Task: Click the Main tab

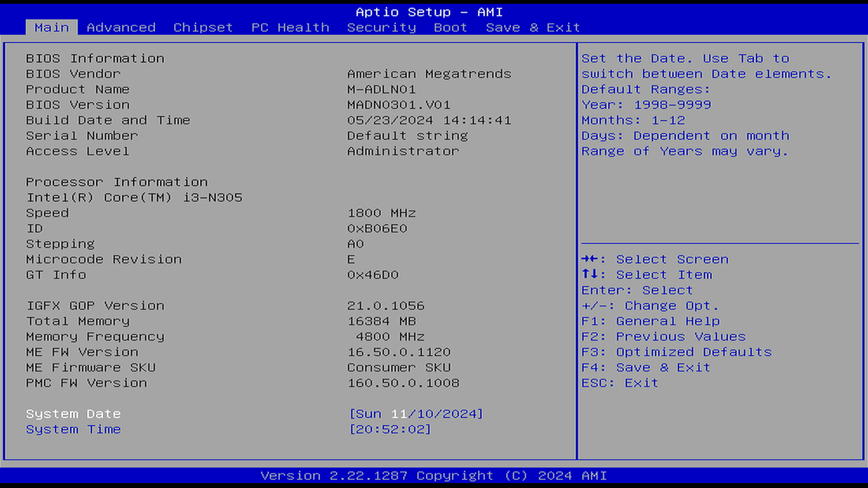Action: click(x=52, y=27)
